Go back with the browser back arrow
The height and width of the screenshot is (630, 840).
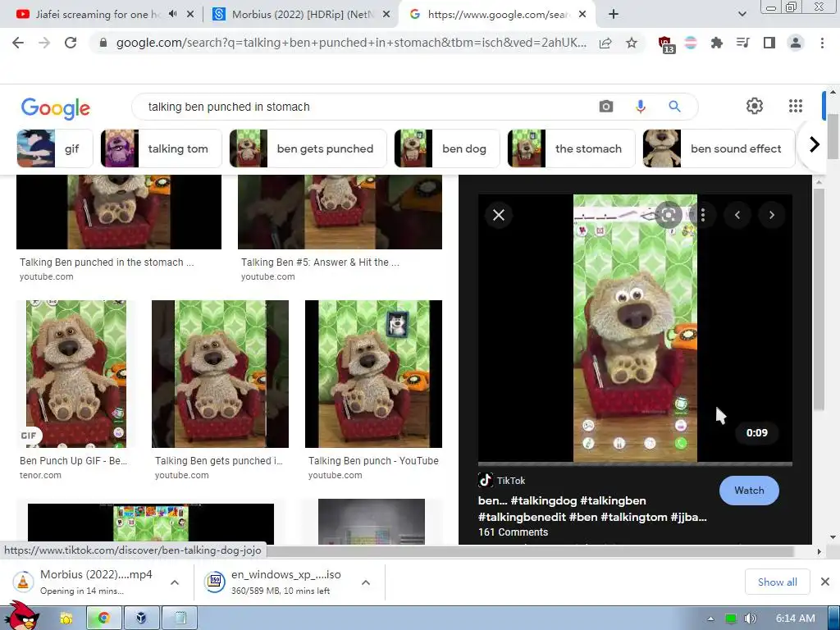coord(18,43)
